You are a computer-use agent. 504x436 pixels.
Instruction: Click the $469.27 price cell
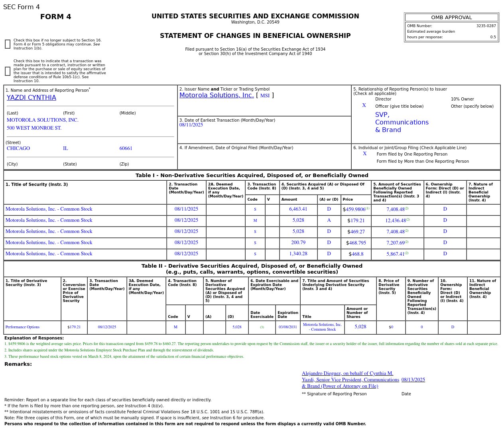click(x=356, y=231)
